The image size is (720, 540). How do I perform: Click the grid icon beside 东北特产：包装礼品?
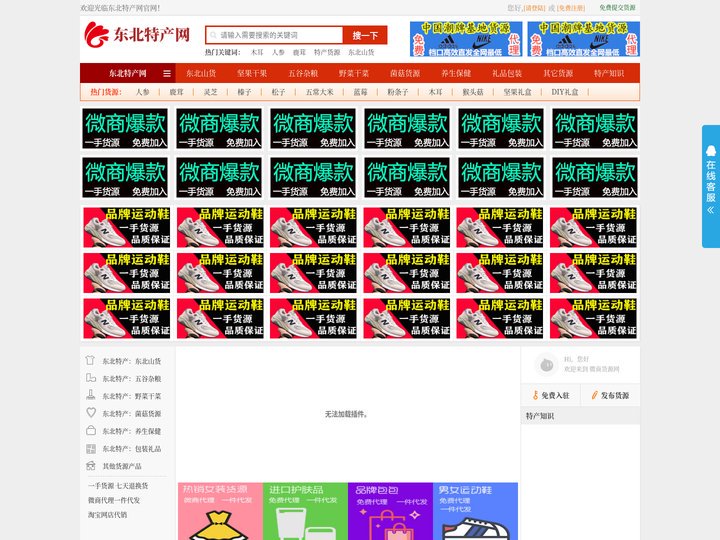[x=91, y=449]
